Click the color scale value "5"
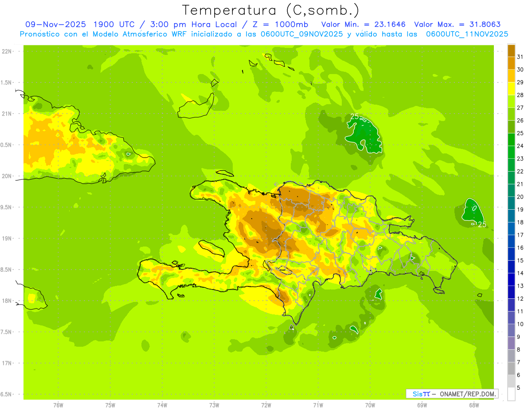The height and width of the screenshot is (411, 532). pyautogui.click(x=518, y=388)
